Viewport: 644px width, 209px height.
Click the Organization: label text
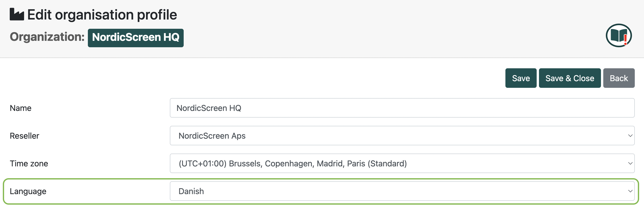coord(47,37)
